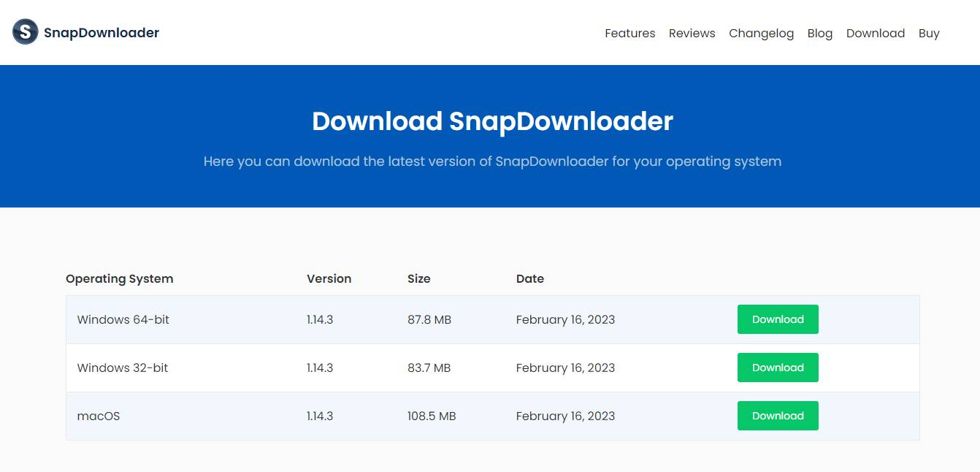This screenshot has height=472, width=980.
Task: Click version 1.14.3 in Windows 32-bit row
Action: click(320, 368)
